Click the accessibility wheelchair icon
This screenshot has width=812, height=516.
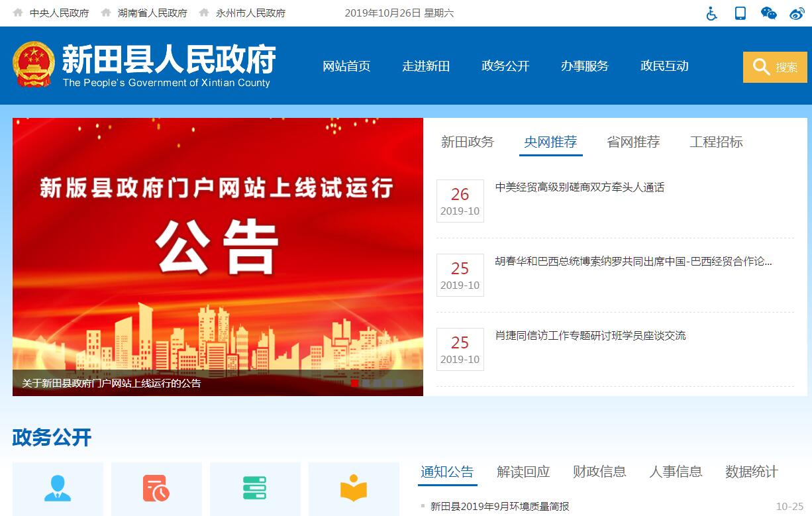pyautogui.click(x=712, y=13)
